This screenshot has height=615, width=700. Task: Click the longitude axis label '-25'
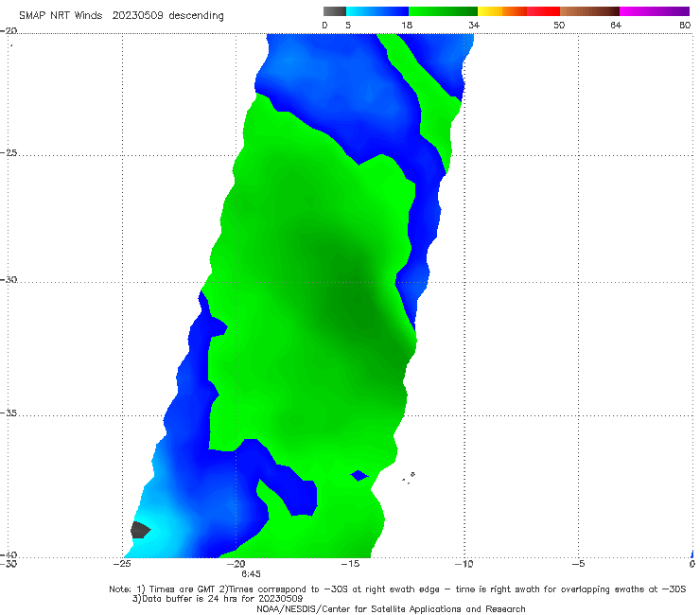(x=122, y=564)
